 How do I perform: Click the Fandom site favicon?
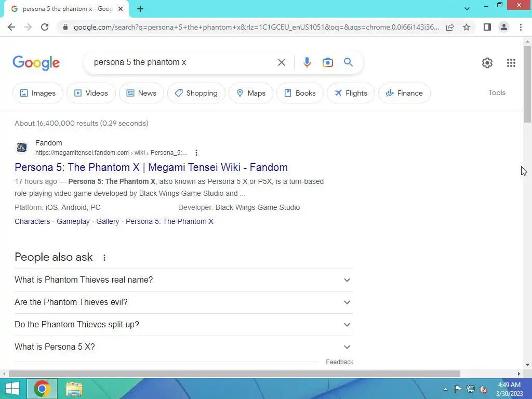[22, 148]
